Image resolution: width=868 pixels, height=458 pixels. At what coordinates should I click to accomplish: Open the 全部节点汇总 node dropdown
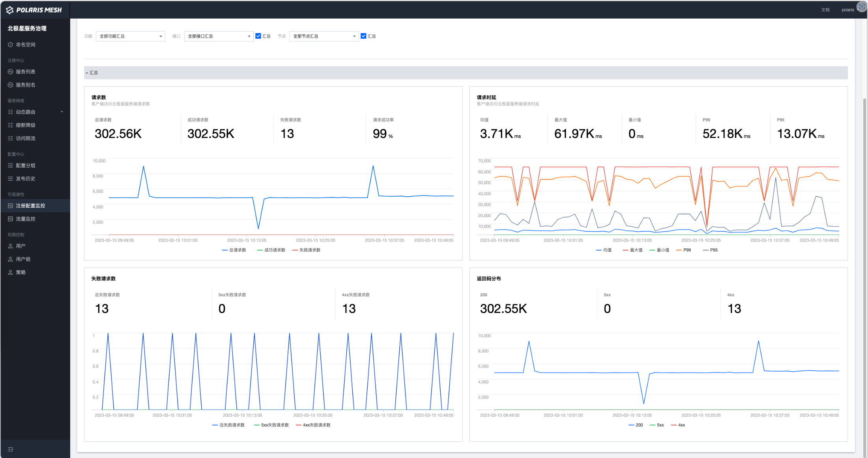[x=324, y=36]
